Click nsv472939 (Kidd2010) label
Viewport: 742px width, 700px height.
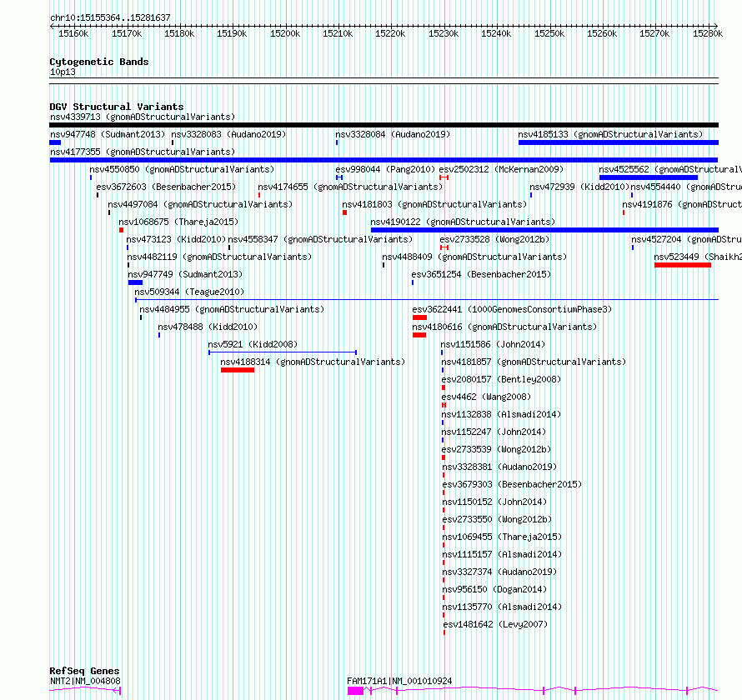[579, 187]
